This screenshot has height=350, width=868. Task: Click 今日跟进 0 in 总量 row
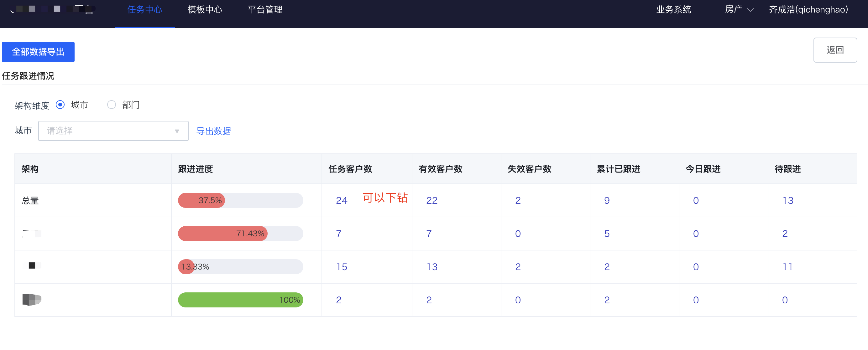click(696, 201)
